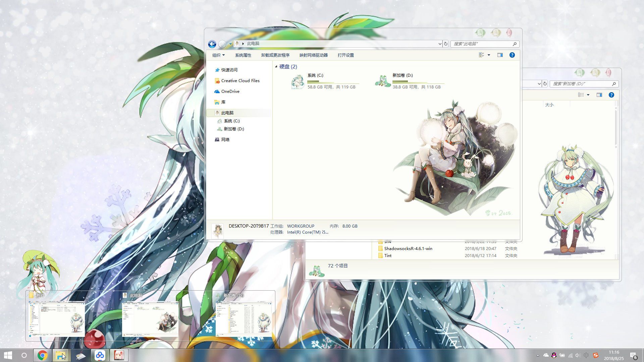Click 打开设置 button
This screenshot has height=362, width=644.
pos(345,55)
